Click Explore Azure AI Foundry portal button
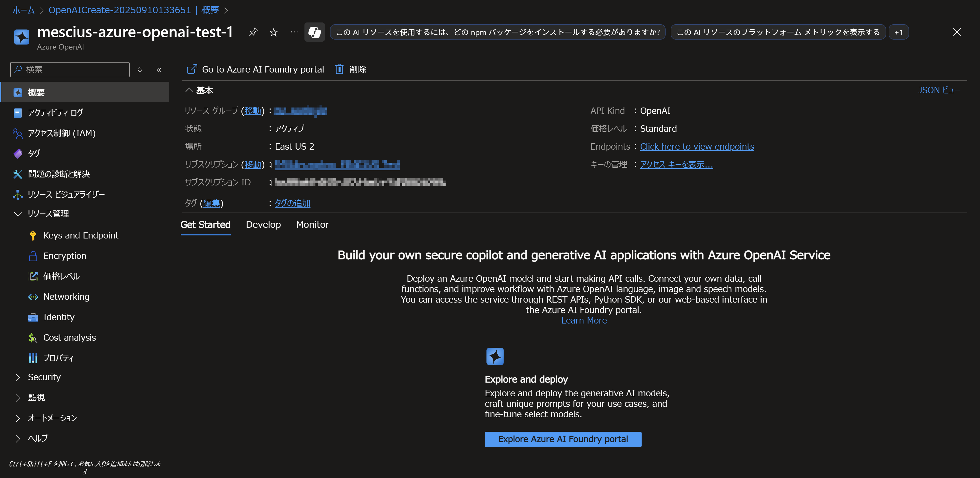Viewport: 980px width, 478px height. click(x=563, y=439)
